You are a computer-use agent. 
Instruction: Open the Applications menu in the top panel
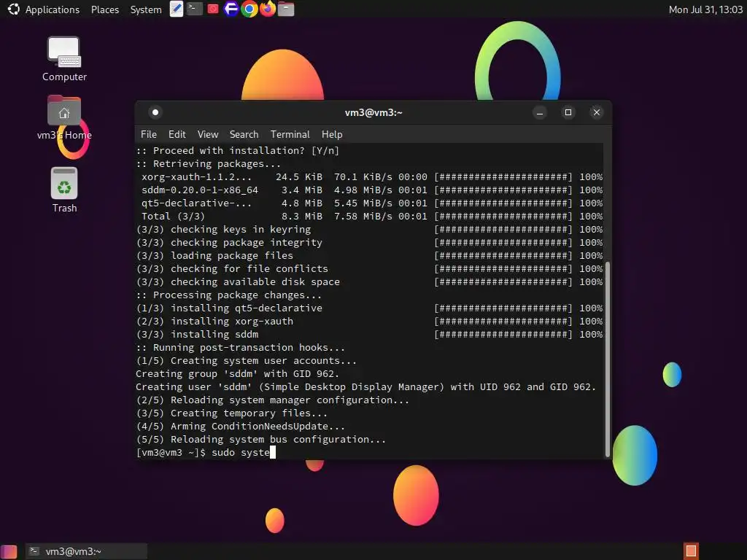pos(53,9)
